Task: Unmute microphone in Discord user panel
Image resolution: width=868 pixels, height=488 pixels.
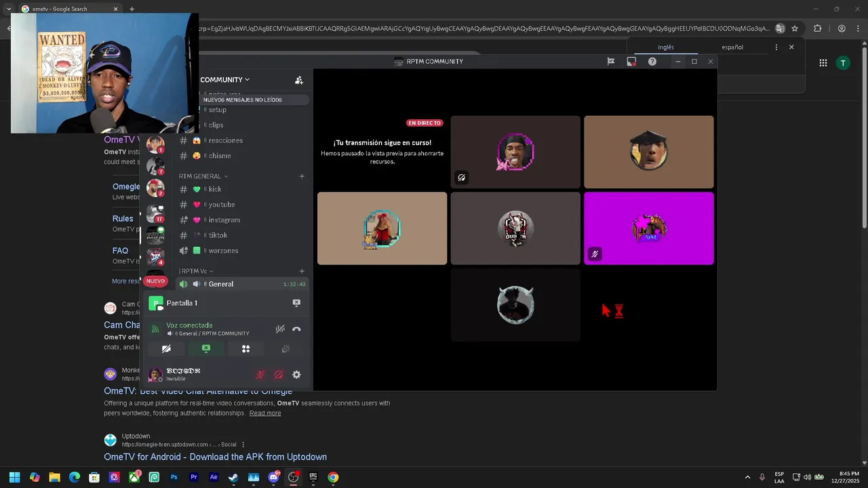Action: coord(260,375)
